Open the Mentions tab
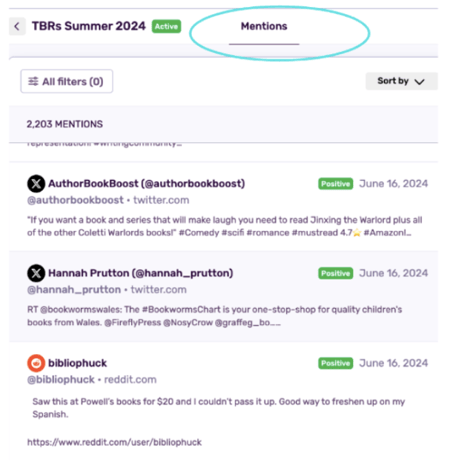Viewport: 450px width, 468px height. click(264, 26)
